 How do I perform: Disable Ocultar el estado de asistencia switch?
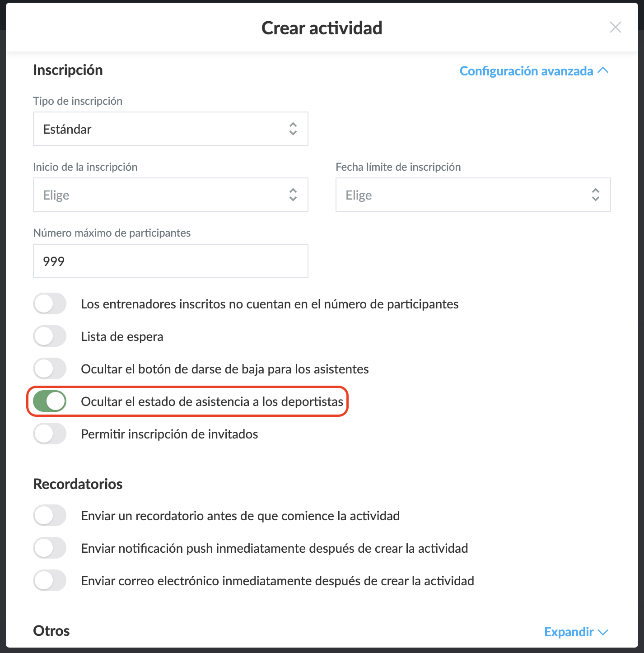coord(50,401)
